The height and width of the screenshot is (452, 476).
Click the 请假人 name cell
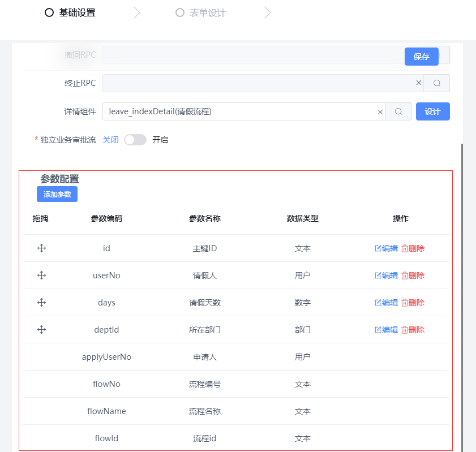click(205, 275)
